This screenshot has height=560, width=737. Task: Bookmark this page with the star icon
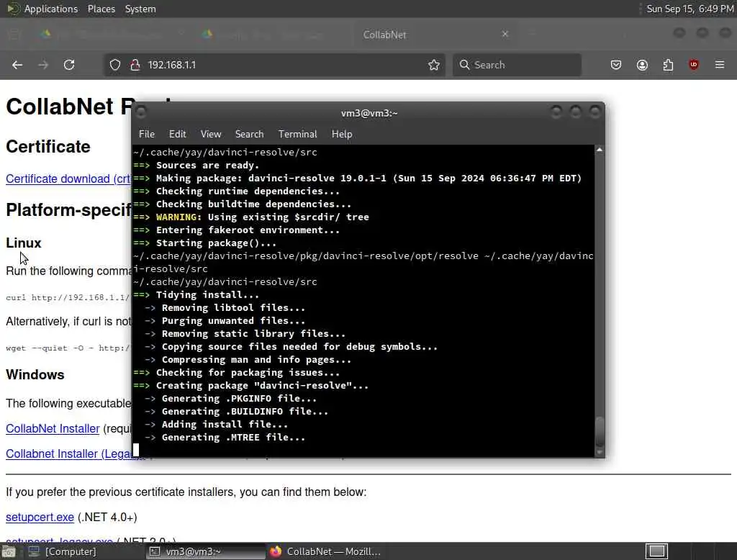(434, 65)
